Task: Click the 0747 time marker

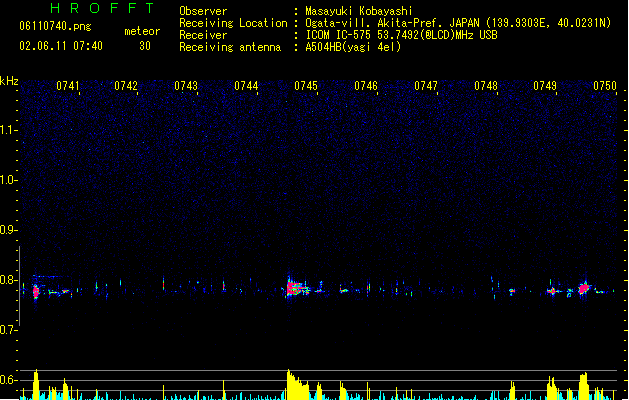Action: (x=426, y=86)
